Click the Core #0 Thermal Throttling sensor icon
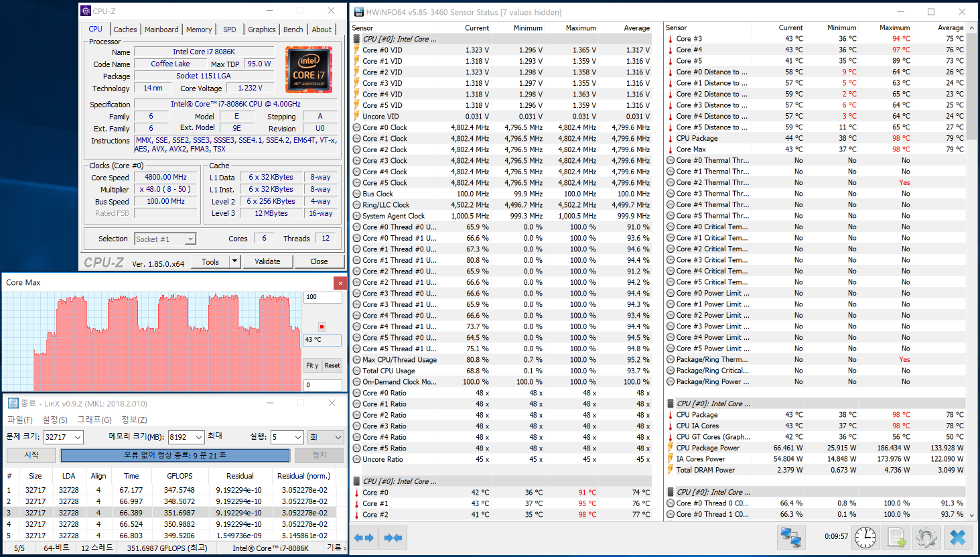The width and height of the screenshot is (980, 557). 670,160
